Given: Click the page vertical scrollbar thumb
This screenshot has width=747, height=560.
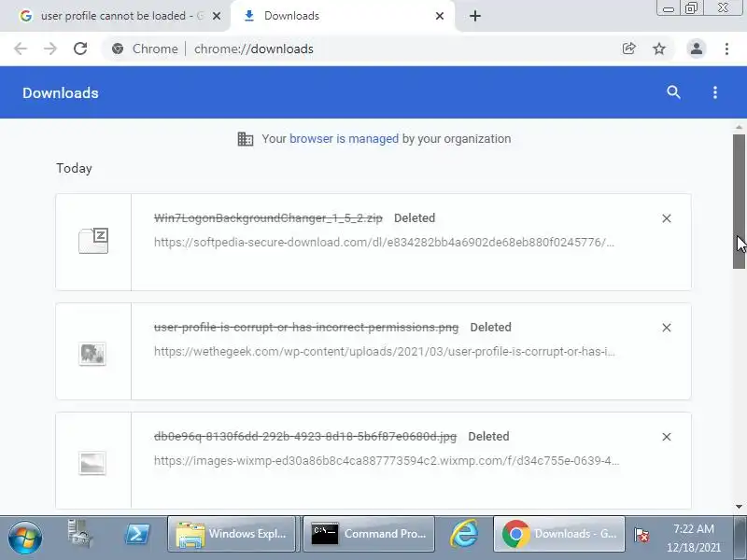Looking at the screenshot, I should (739, 202).
